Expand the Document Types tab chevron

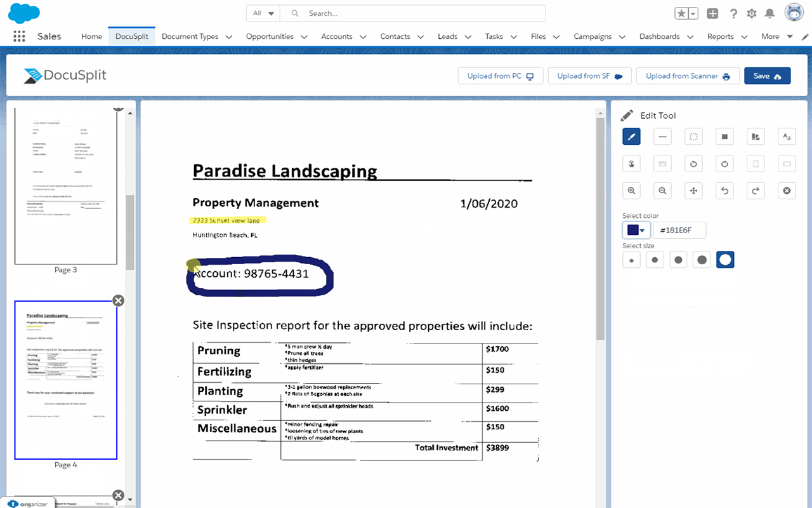pyautogui.click(x=229, y=37)
